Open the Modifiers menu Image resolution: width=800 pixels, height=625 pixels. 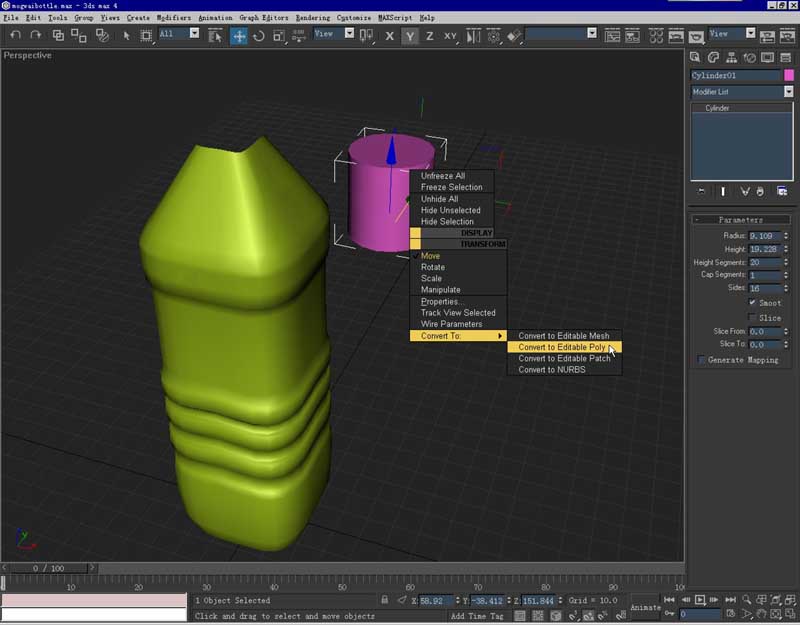pyautogui.click(x=172, y=18)
